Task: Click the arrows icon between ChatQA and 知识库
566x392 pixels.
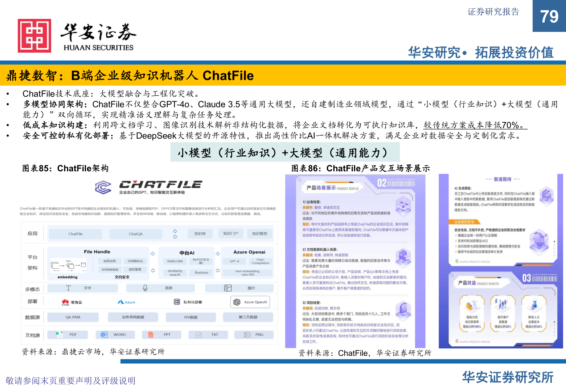Action: tap(175, 234)
